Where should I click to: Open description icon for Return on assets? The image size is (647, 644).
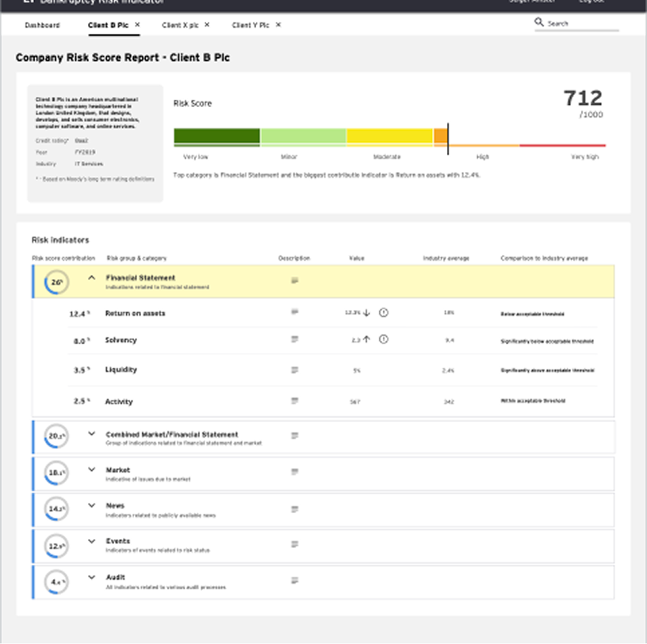point(295,312)
